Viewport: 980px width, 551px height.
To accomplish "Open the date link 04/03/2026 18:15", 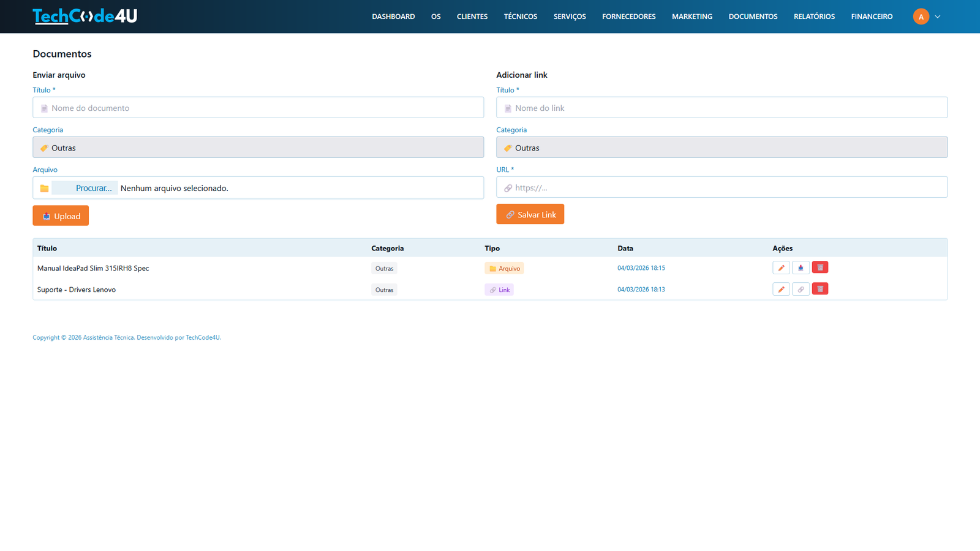I will [x=641, y=268].
